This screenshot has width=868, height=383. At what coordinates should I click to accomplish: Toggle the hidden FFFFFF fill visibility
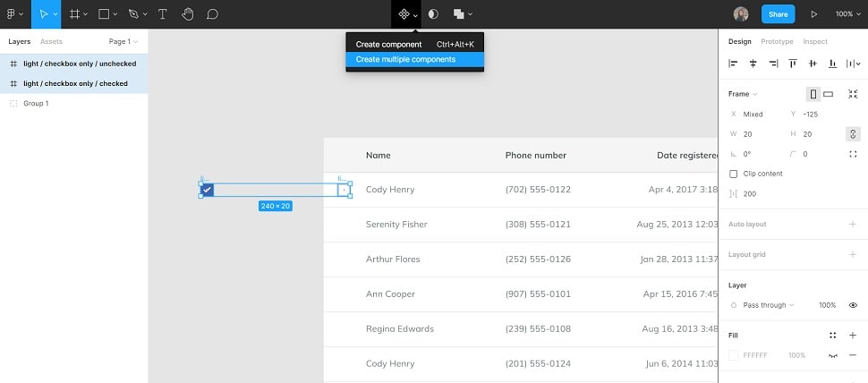coord(832,356)
